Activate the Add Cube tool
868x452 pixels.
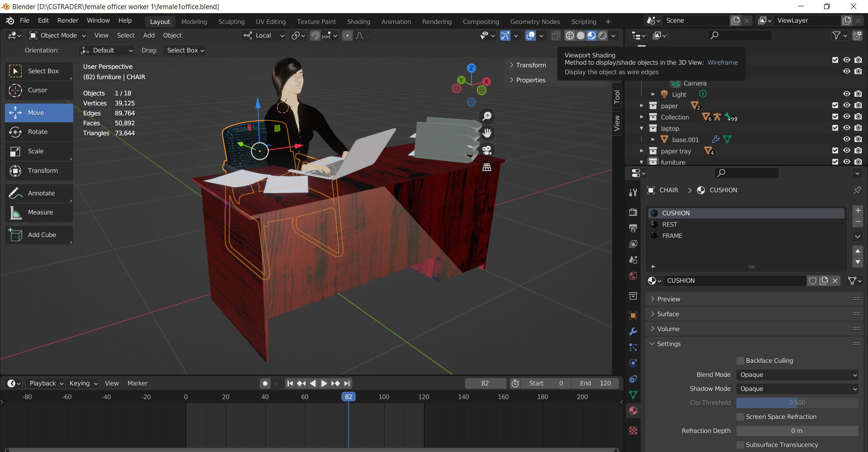coord(39,235)
